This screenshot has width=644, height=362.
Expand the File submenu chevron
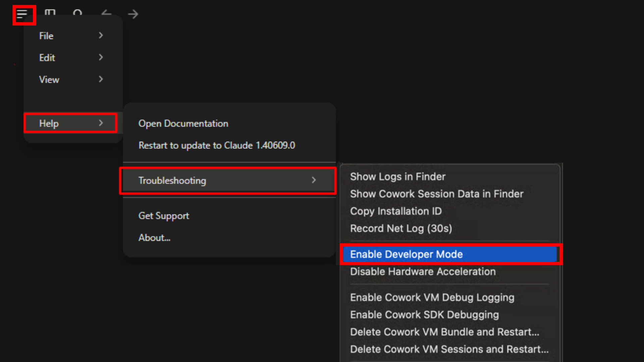click(101, 35)
